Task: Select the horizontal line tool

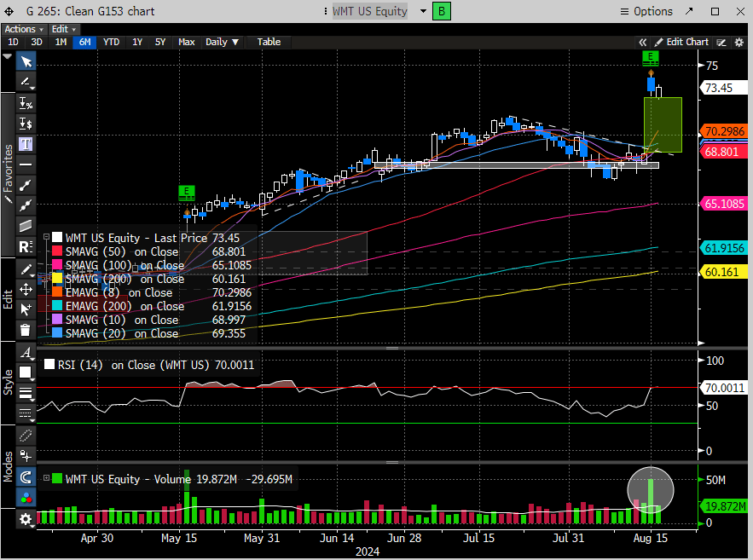Action: pyautogui.click(x=26, y=165)
